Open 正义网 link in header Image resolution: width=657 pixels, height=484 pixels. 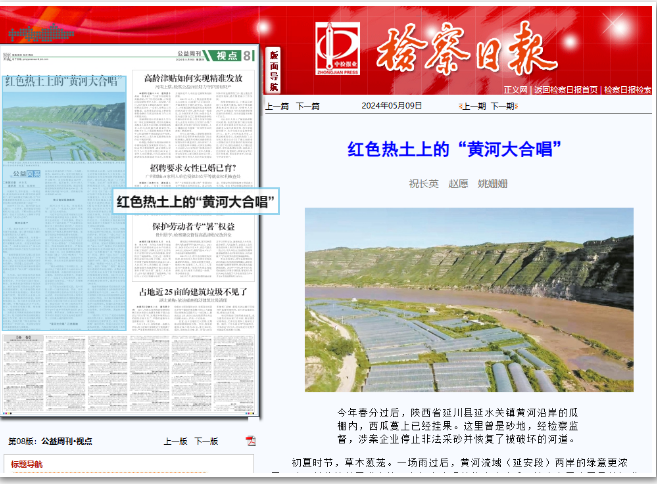(x=515, y=90)
